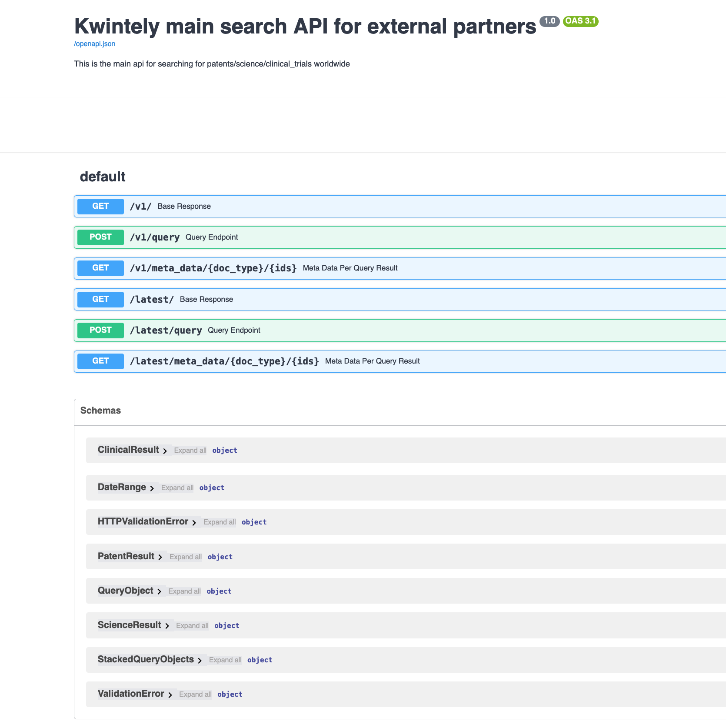
Task: Expand the PatentResult schema chevron
Action: click(160, 558)
